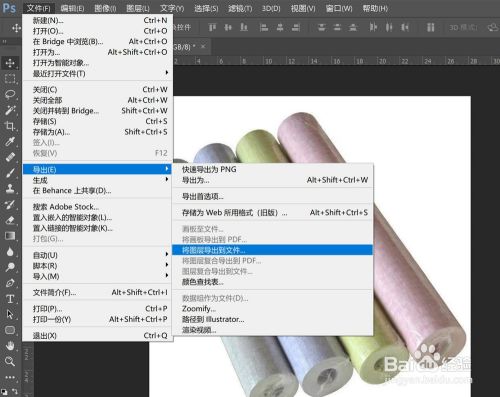Choose 文件简介(F)... menu item
This screenshot has height=397, width=500.
[98, 292]
